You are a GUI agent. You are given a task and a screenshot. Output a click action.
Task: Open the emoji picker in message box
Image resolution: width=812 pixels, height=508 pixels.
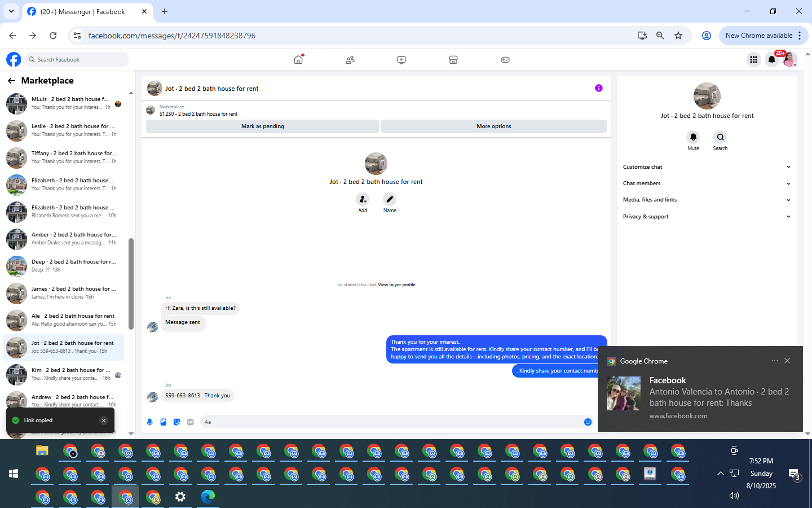pos(588,422)
